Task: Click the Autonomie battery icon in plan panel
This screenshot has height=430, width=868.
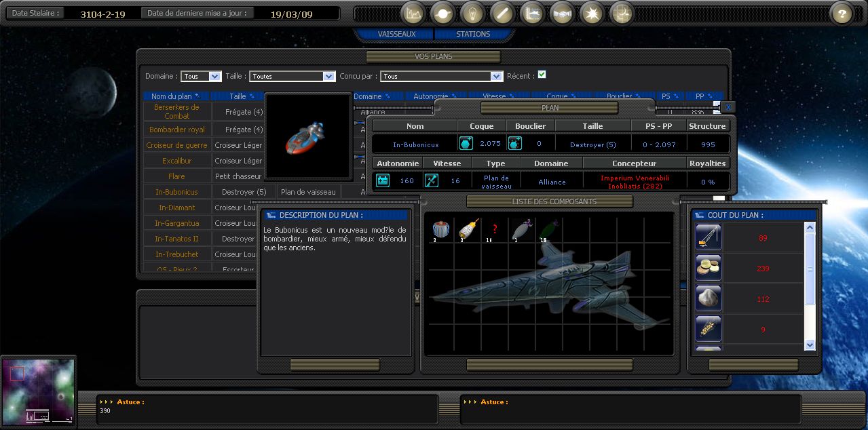Action: tap(382, 180)
